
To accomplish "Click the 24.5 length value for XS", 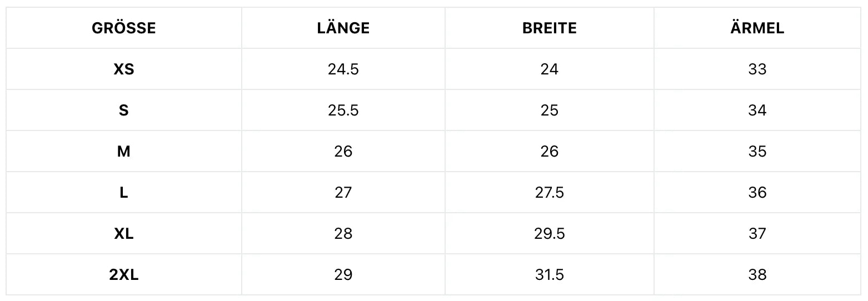I will pos(343,69).
